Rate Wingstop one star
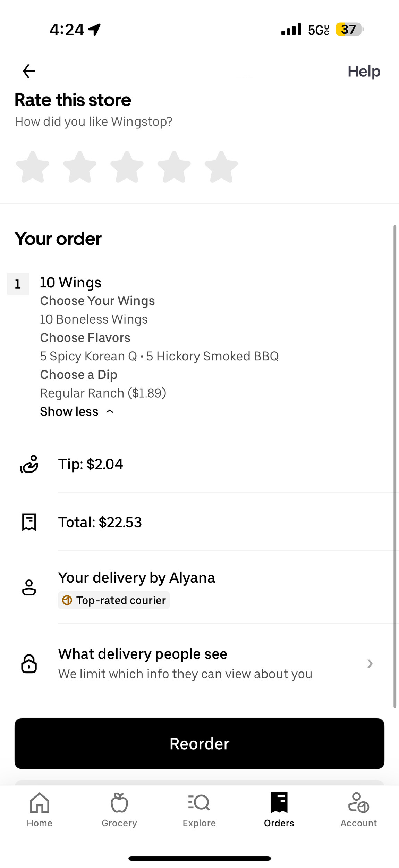 click(33, 167)
